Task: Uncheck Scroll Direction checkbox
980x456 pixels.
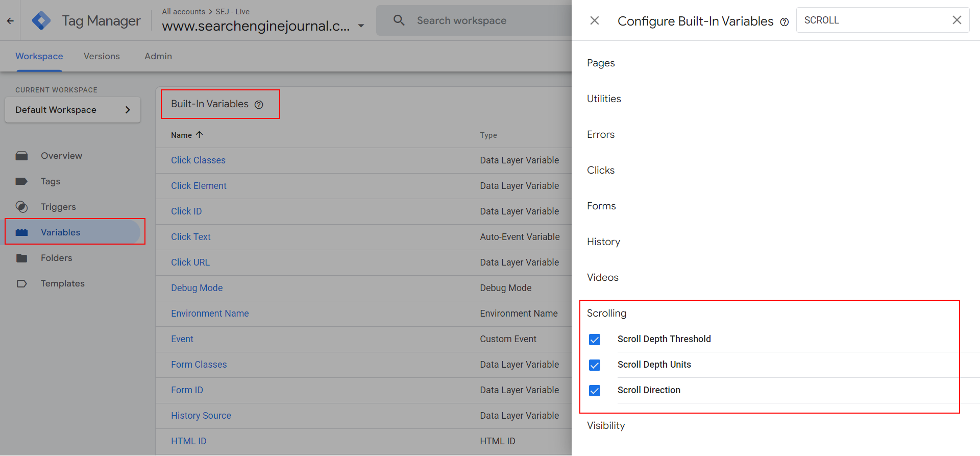Action: tap(595, 391)
